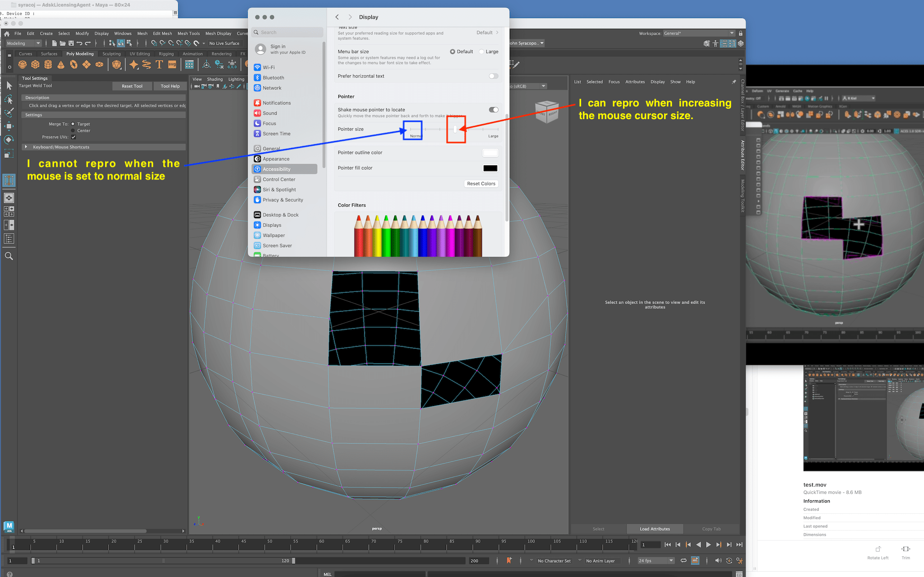The height and width of the screenshot is (577, 924).
Task: Click Reset Colors in Display settings
Action: click(x=480, y=184)
